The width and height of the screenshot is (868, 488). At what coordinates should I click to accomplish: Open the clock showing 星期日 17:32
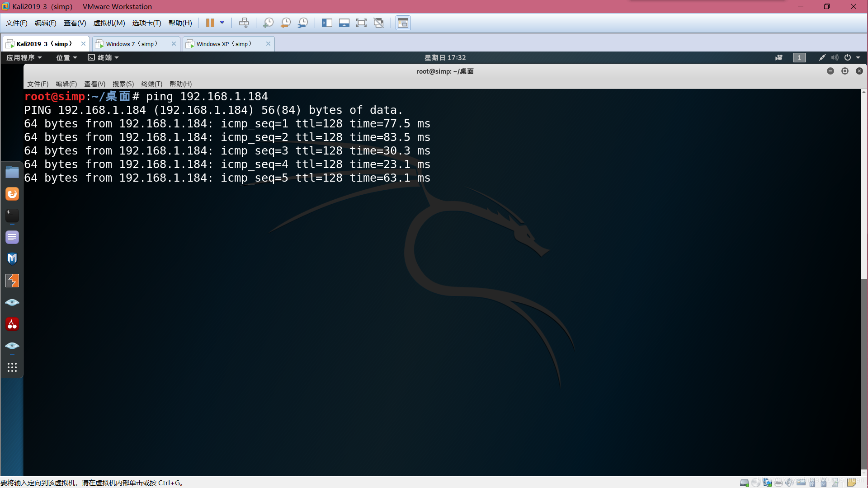[445, 57]
